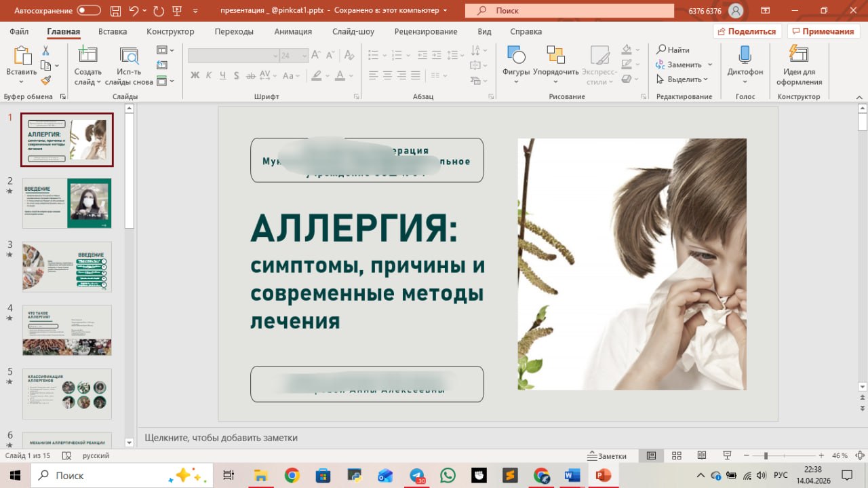Click the Redo arrow icon
This screenshot has height=488, width=868.
pos(159,11)
